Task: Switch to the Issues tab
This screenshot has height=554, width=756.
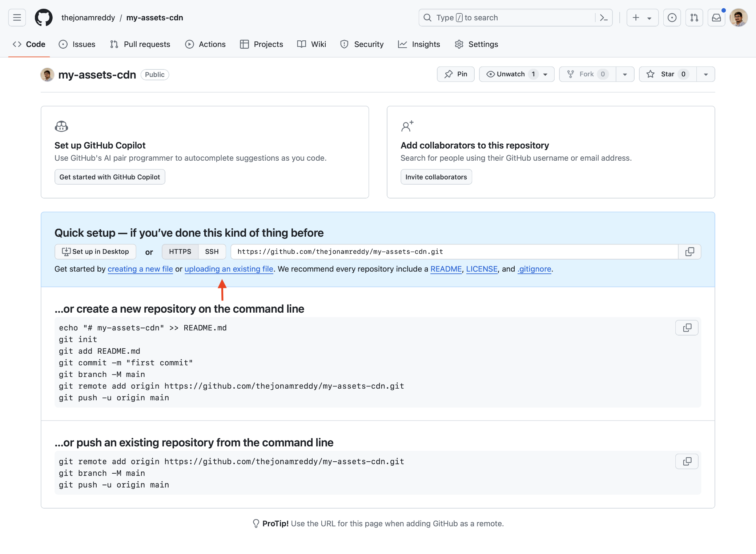Action: coord(77,44)
